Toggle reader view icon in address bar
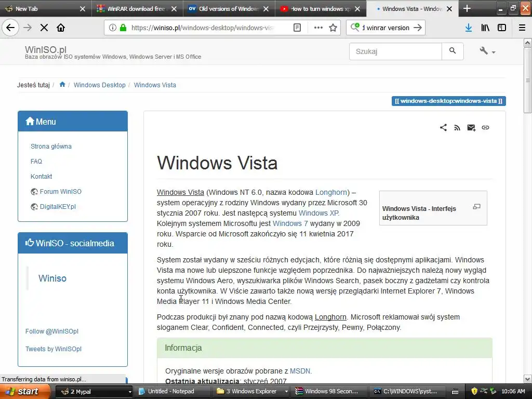532x399 pixels. [297, 28]
